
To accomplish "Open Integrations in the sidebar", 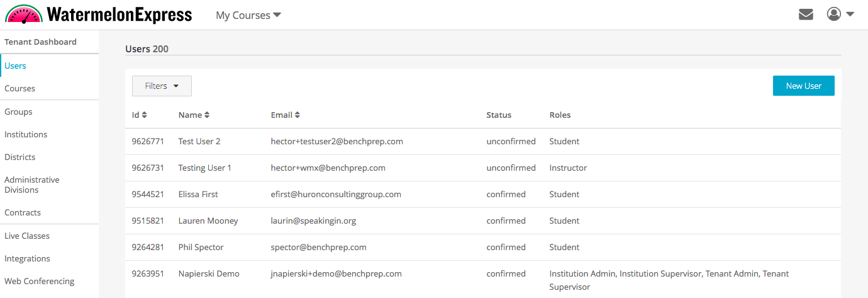I will tap(27, 259).
